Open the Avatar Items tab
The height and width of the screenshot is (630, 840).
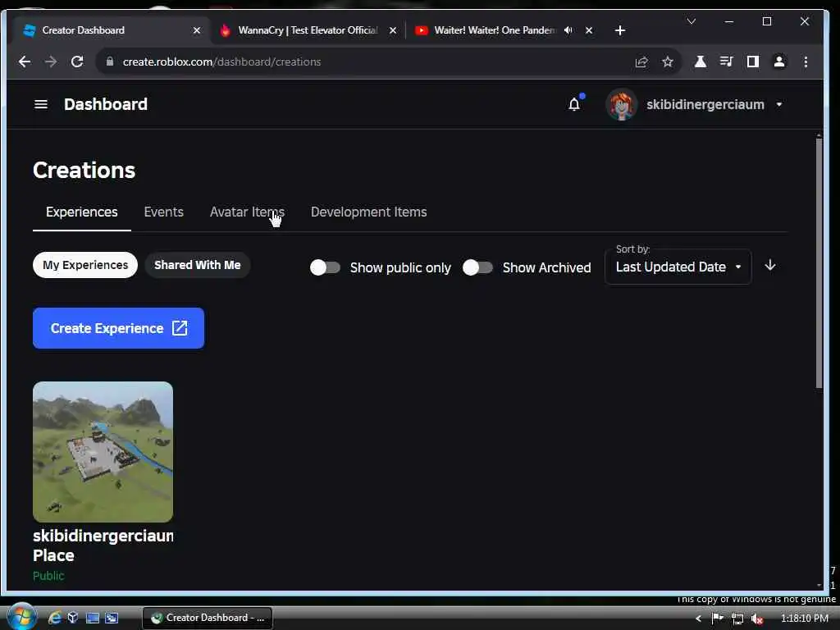click(247, 212)
